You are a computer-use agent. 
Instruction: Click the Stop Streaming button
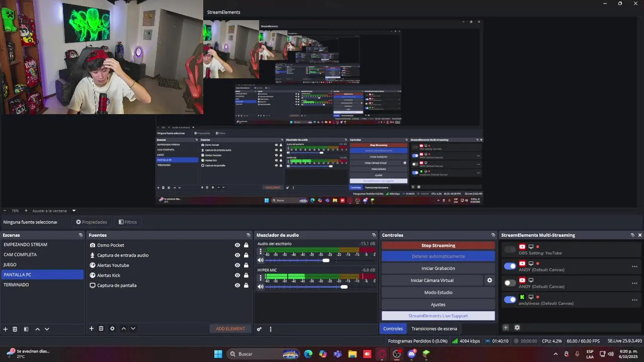coord(438,245)
